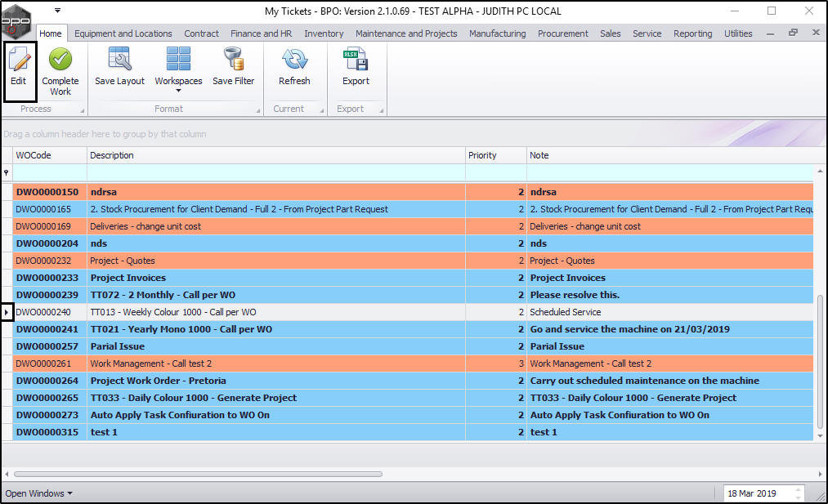Expand the Open Windows list

38,493
